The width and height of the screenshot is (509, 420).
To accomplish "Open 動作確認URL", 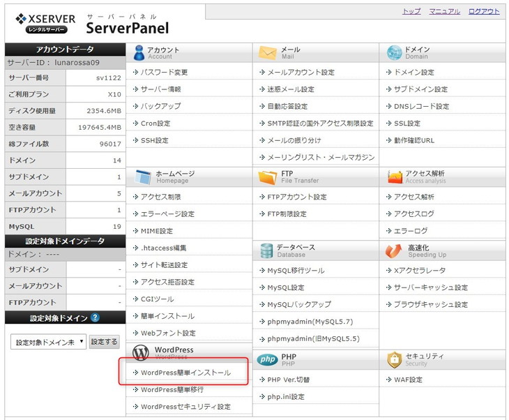I will click(414, 140).
